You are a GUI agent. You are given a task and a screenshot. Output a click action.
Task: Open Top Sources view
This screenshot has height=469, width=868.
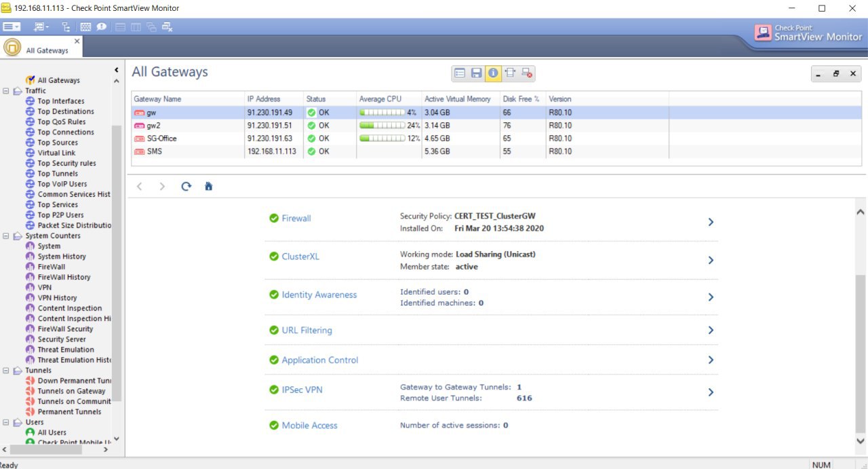(x=58, y=143)
